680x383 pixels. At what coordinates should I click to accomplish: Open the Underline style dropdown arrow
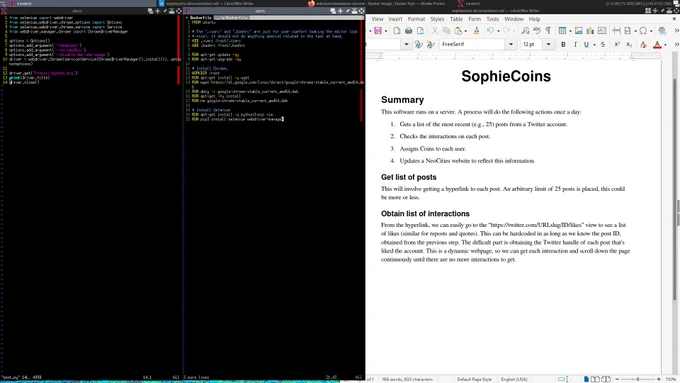594,44
